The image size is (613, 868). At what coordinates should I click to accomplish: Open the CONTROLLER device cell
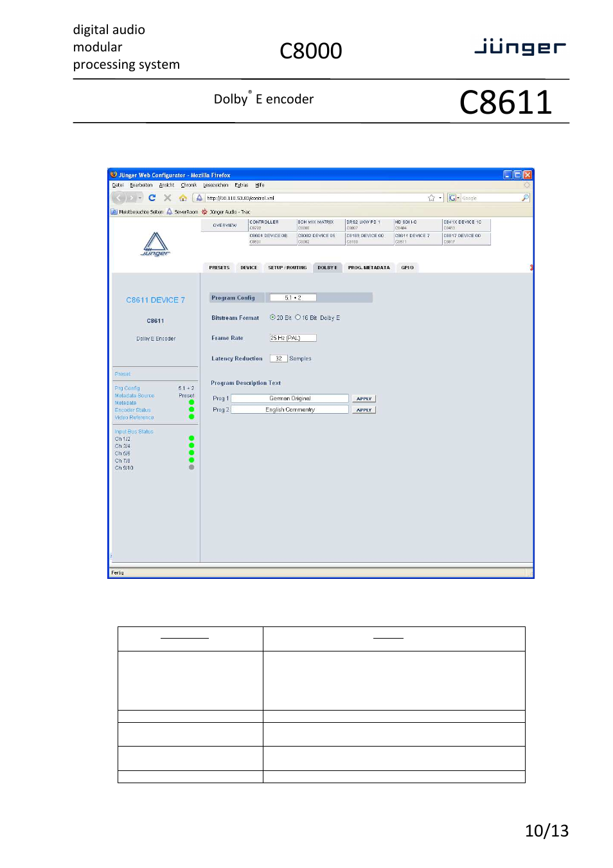tap(272, 225)
